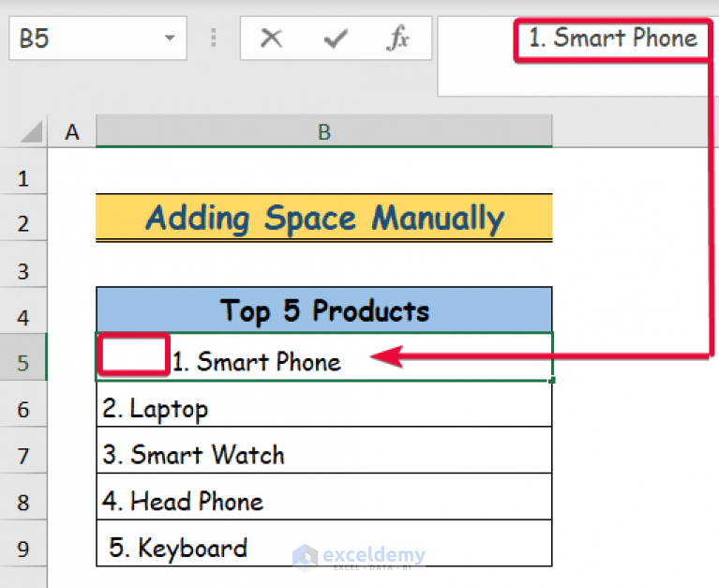Select the cell with 5. Keyboard

tap(324, 544)
